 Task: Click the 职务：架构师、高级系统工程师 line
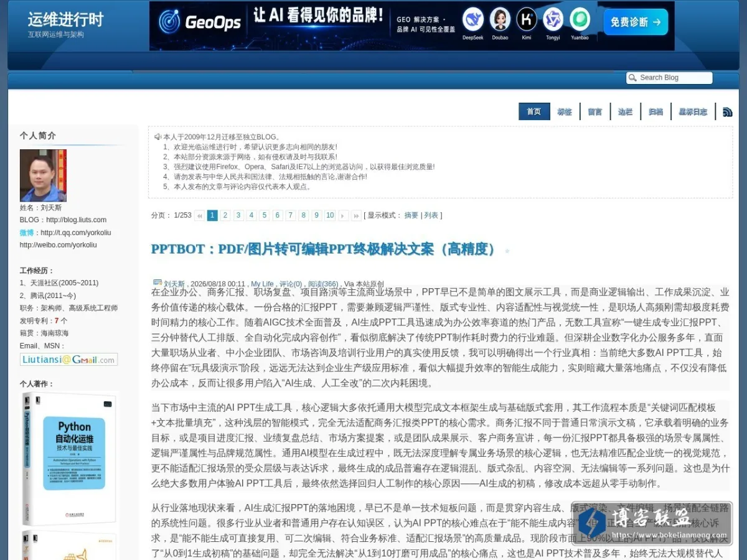(x=68, y=308)
